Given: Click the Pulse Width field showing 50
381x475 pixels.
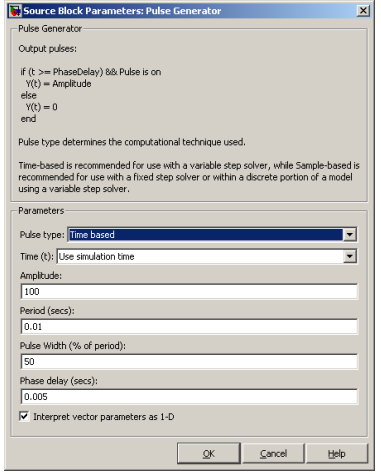Looking at the screenshot, I should (x=189, y=362).
